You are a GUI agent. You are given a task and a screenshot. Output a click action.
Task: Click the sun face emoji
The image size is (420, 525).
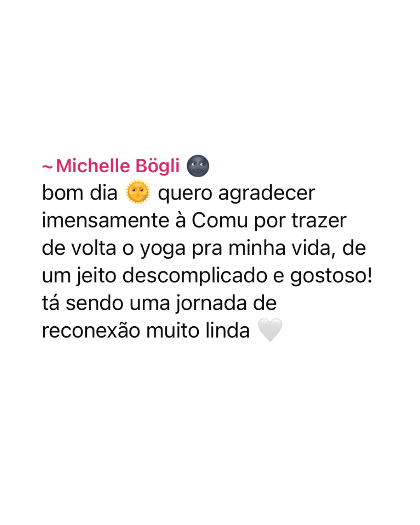coord(138,192)
